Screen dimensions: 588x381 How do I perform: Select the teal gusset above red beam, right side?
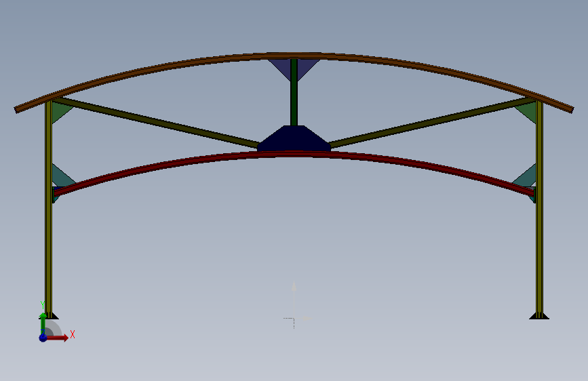(x=526, y=176)
